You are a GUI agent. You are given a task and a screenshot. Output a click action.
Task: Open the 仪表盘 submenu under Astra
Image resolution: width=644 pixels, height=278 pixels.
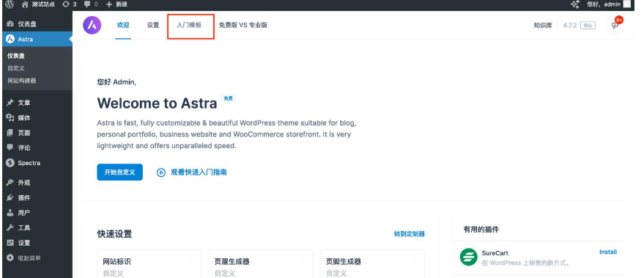(16, 56)
